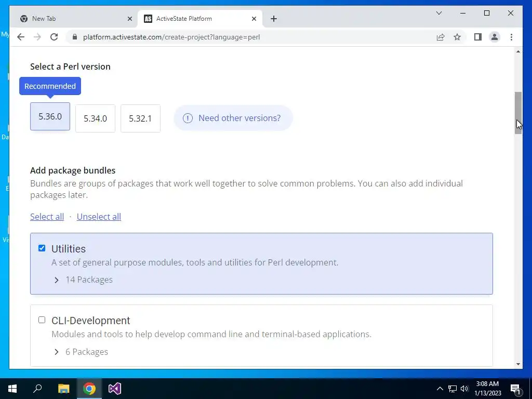The image size is (532, 399).
Task: Open the browser side panel
Action: click(x=478, y=37)
